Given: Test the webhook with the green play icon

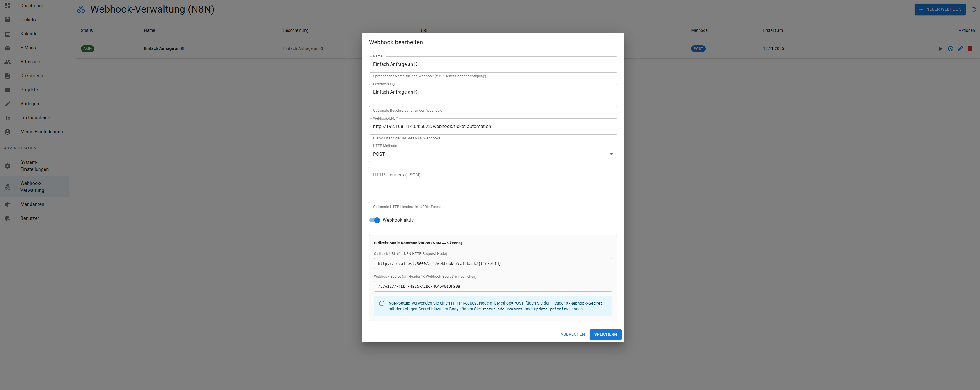Looking at the screenshot, I should pyautogui.click(x=940, y=48).
